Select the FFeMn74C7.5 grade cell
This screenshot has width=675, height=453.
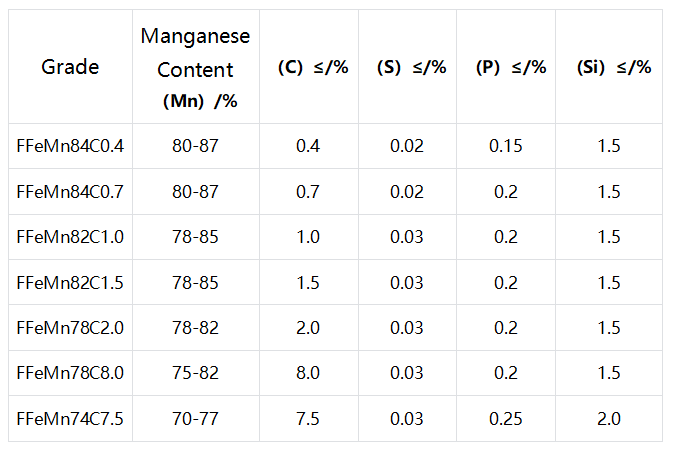tap(70, 419)
